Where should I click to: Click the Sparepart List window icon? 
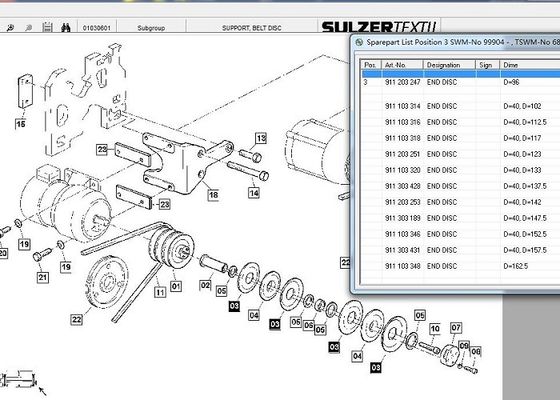click(x=359, y=42)
